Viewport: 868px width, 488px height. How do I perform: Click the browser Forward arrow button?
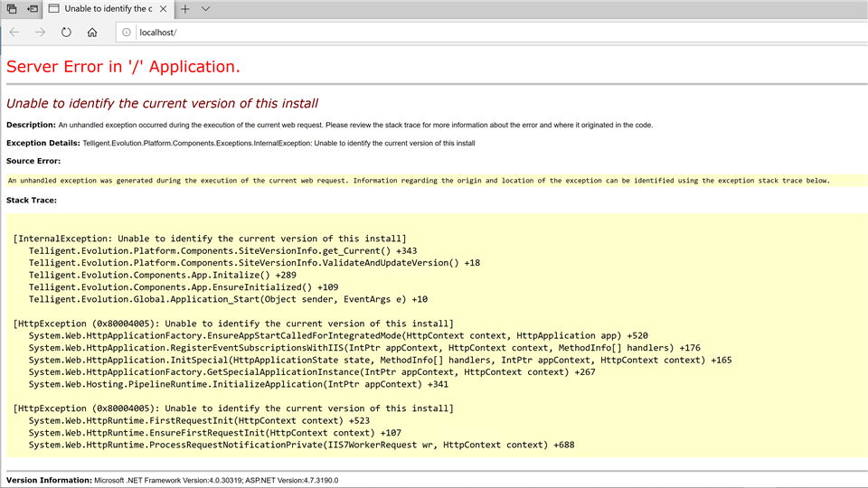tap(40, 33)
